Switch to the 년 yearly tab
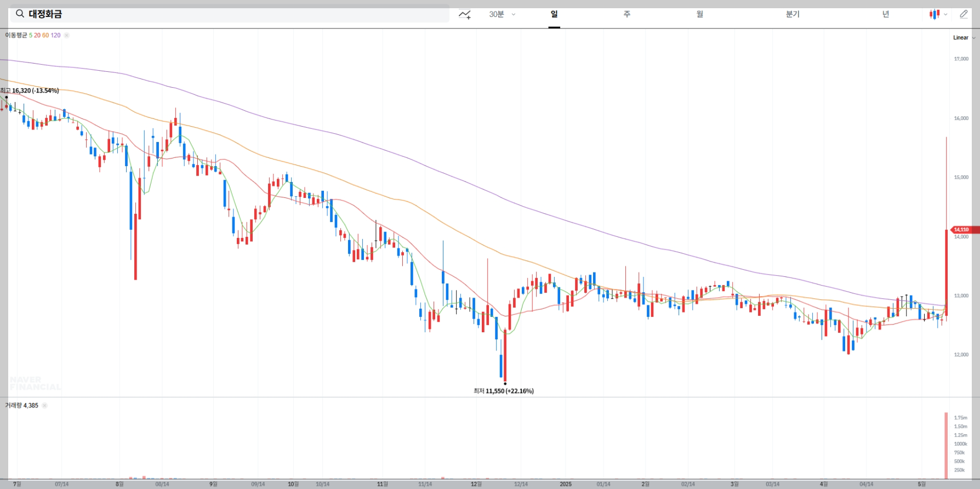Screen dimensions: 980x489 (886, 14)
